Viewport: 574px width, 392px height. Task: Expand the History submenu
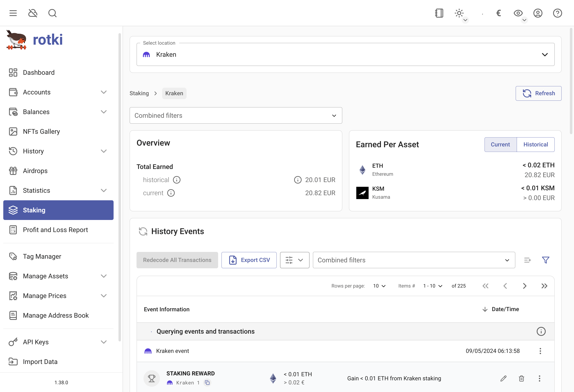104,151
